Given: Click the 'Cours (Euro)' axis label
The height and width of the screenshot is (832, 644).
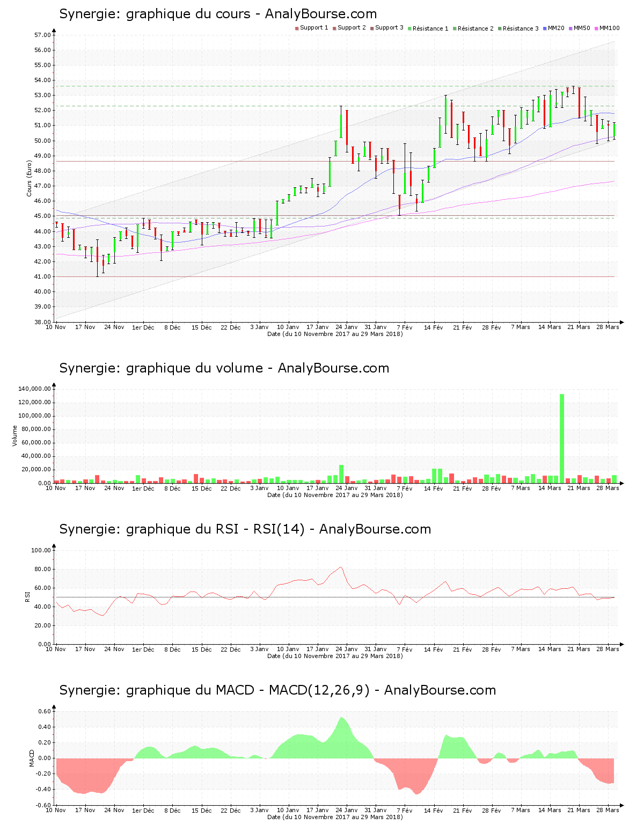Looking at the screenshot, I should [x=30, y=179].
